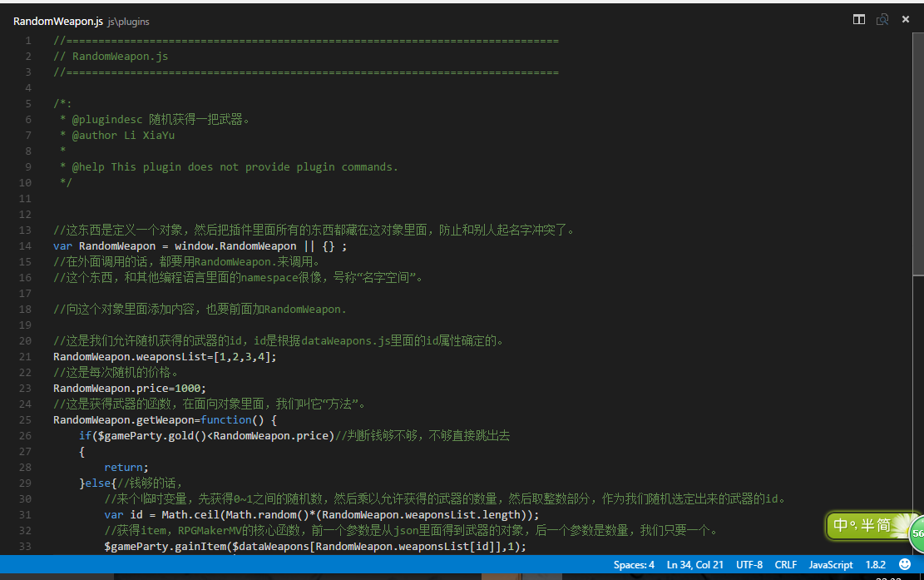Open indentation settings via Spaces: 4
This screenshot has width=924, height=580.
[x=634, y=565]
